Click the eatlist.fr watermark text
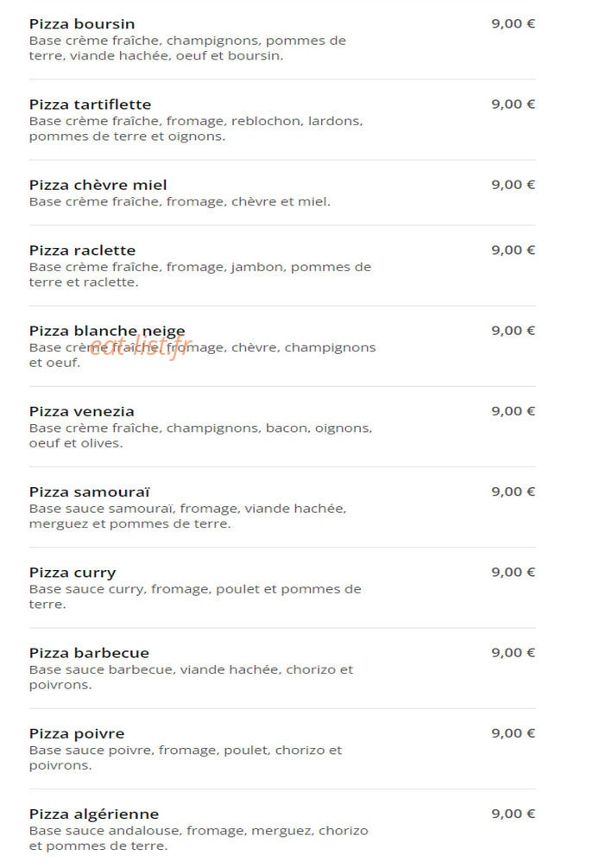The image size is (593, 868). pyautogui.click(x=141, y=346)
